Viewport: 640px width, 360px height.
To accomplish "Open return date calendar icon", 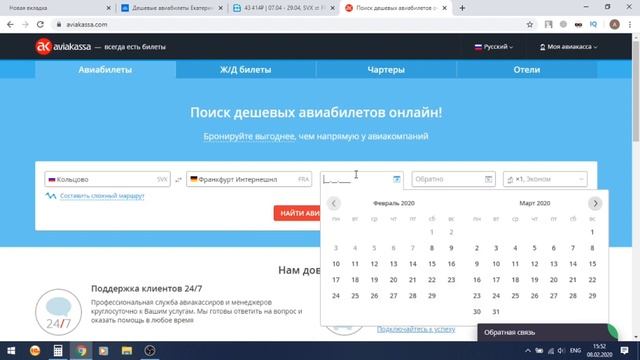I will click(x=488, y=179).
